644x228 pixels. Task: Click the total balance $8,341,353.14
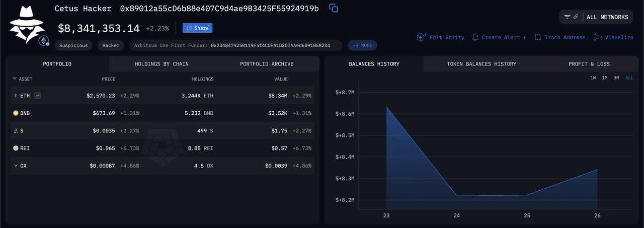point(99,28)
